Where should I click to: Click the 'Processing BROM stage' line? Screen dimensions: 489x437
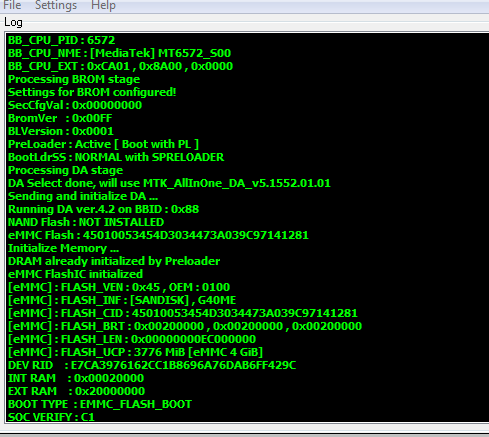coord(74,79)
